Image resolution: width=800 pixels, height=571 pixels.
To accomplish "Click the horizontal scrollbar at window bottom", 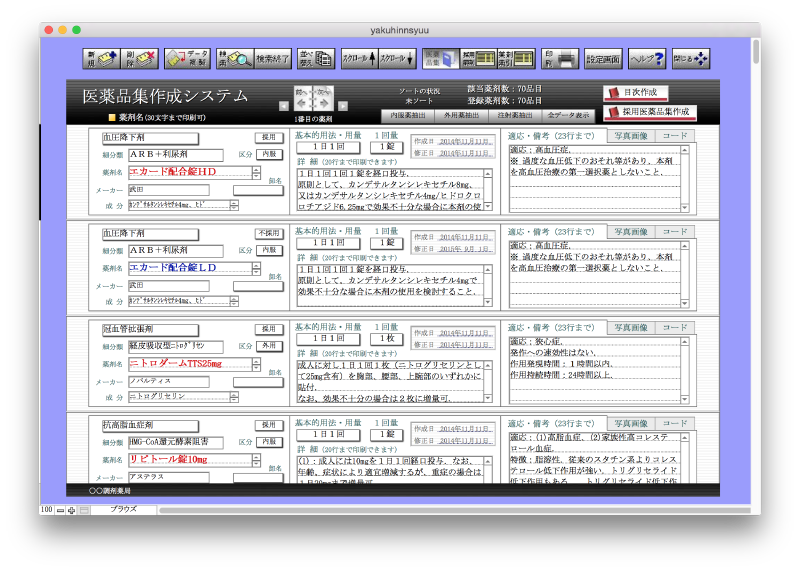I will click(x=454, y=510).
